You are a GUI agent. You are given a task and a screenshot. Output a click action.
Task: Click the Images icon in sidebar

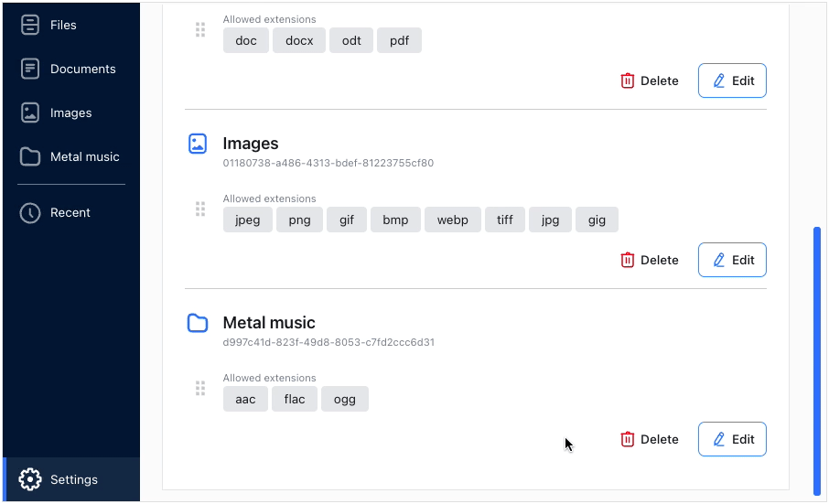pyautogui.click(x=30, y=113)
